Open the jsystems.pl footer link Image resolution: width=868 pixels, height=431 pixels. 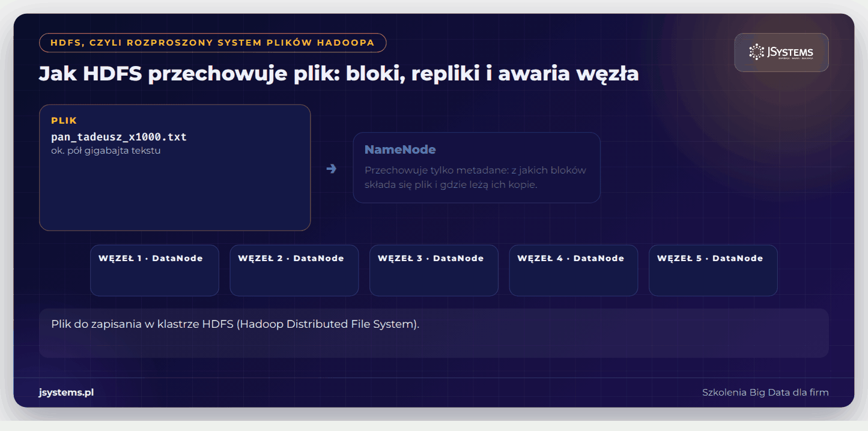click(66, 393)
